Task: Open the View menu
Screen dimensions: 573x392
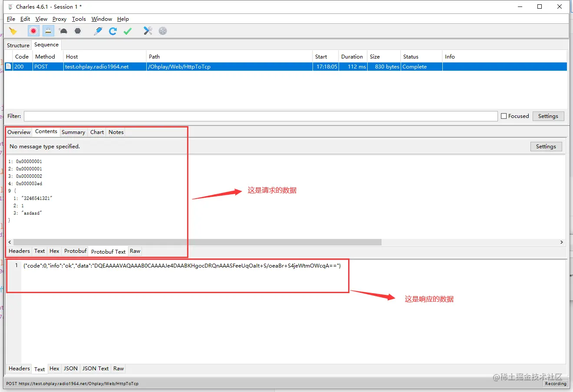Action: point(41,19)
